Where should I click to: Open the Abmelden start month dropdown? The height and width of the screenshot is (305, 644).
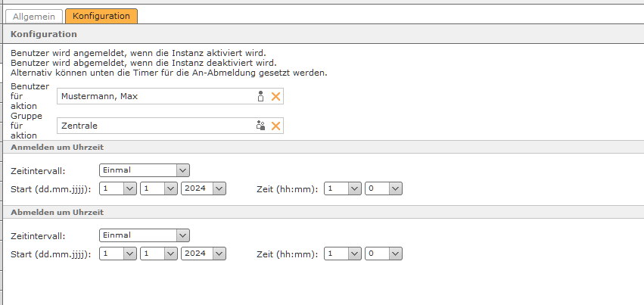tap(158, 254)
